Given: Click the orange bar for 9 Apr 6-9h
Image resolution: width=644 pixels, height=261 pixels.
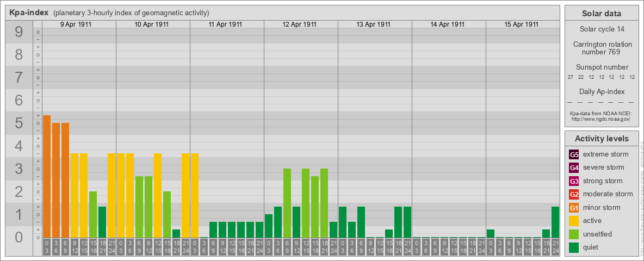Looking at the screenshot, I should point(65,180).
